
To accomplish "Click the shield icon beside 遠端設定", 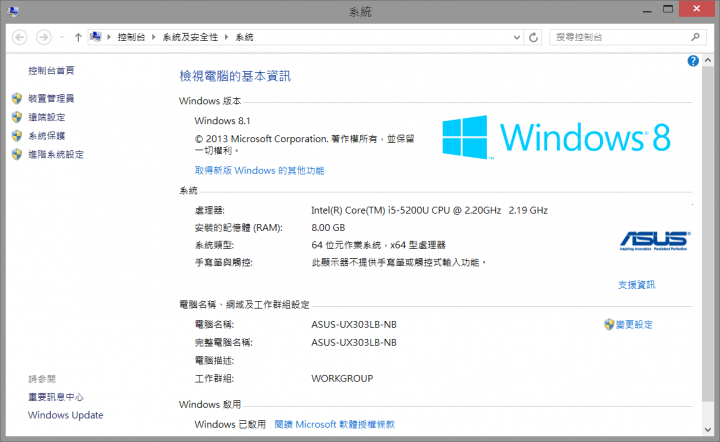I will pos(17,117).
